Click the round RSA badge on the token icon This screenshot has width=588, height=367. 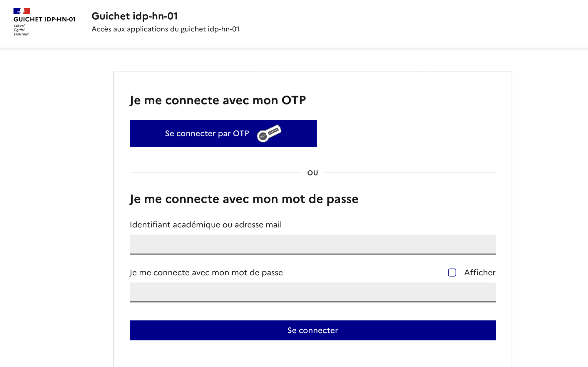[x=263, y=136]
